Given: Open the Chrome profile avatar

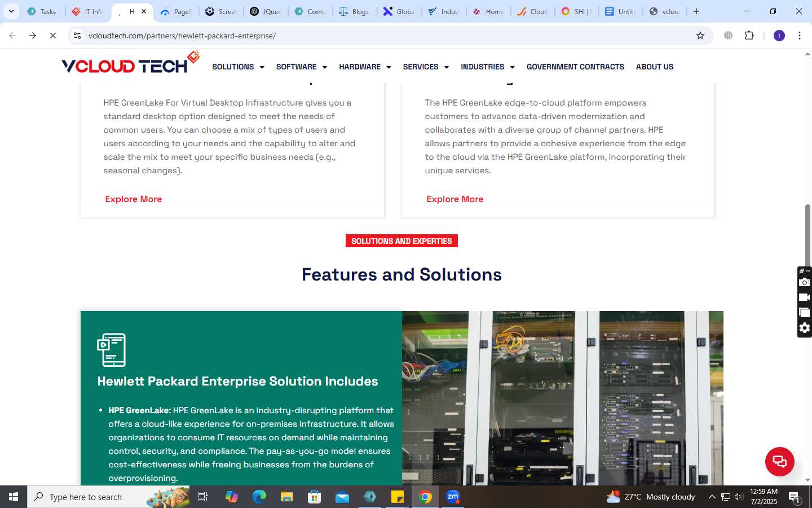Looking at the screenshot, I should point(779,36).
